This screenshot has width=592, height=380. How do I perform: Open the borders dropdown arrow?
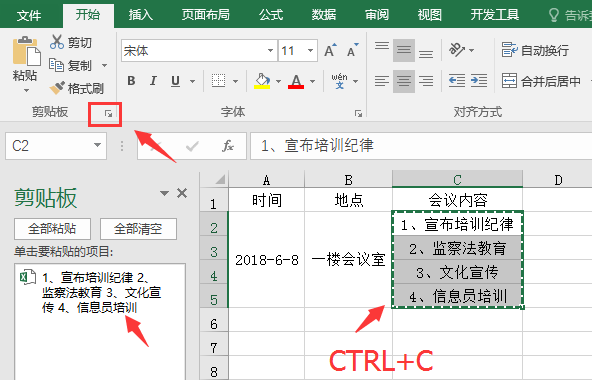[x=235, y=81]
